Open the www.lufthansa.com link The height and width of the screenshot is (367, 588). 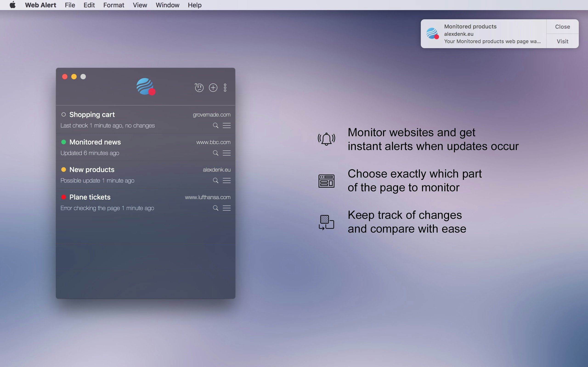click(207, 197)
